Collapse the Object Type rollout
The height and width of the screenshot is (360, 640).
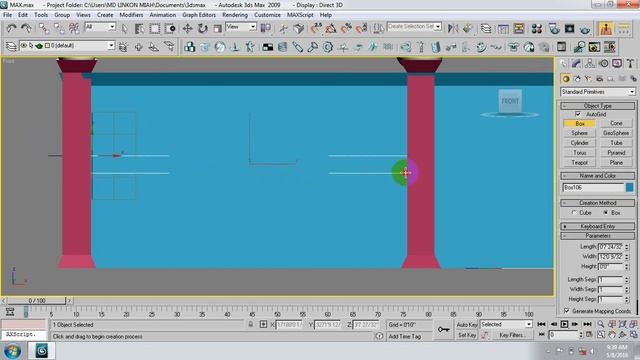[x=598, y=106]
